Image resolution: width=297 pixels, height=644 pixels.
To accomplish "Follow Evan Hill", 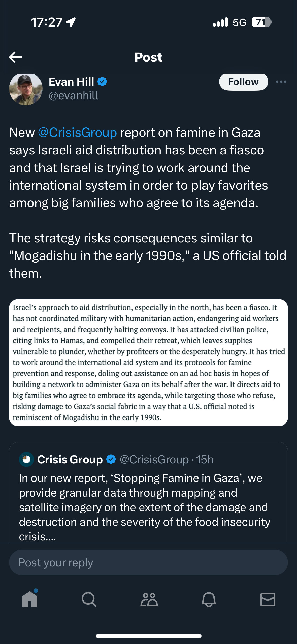I will tap(243, 82).
